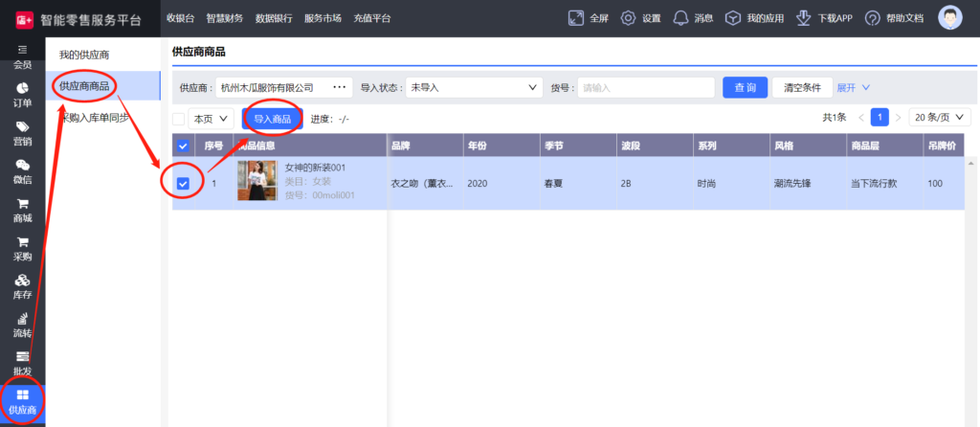
Task: Collapse the sidebar with hamburger icon
Action: [x=23, y=49]
